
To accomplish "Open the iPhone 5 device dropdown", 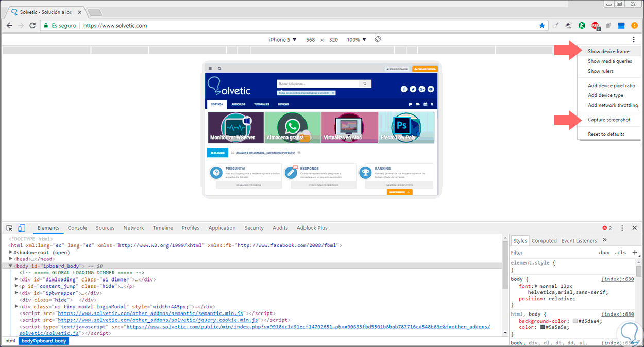I will (x=283, y=40).
